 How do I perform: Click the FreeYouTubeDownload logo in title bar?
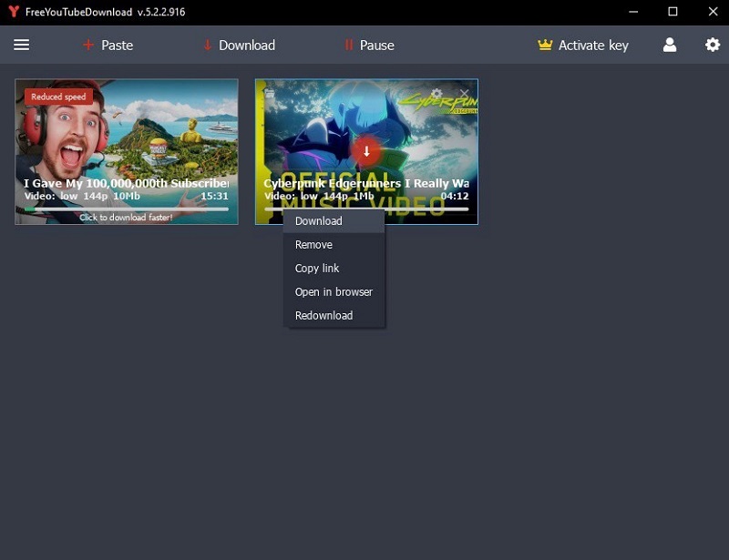point(14,12)
